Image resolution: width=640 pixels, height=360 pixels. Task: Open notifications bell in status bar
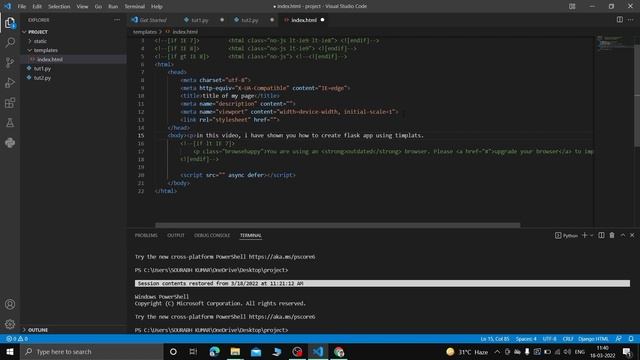point(631,339)
